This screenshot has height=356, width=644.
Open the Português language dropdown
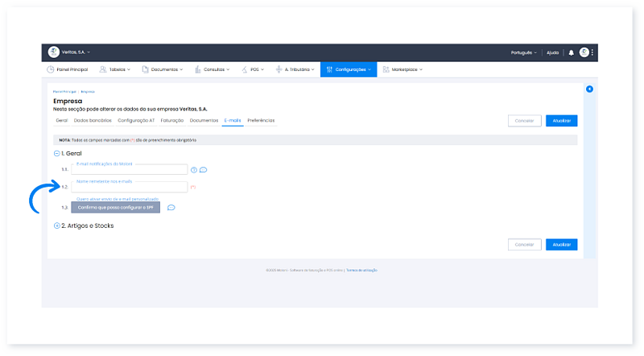[x=523, y=52]
